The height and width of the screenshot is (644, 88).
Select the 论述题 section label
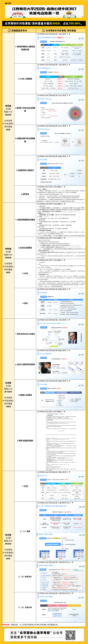8,382
